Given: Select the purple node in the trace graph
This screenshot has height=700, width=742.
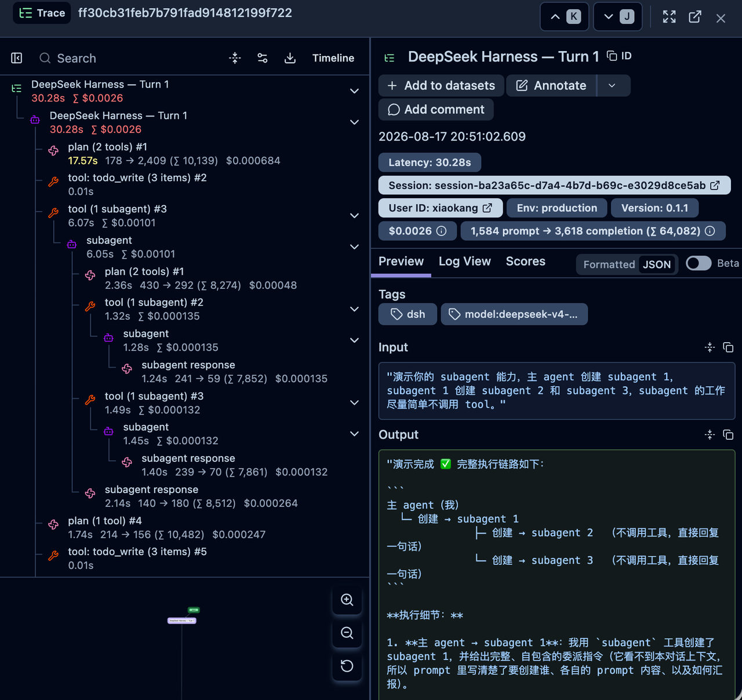Looking at the screenshot, I should pos(182,621).
